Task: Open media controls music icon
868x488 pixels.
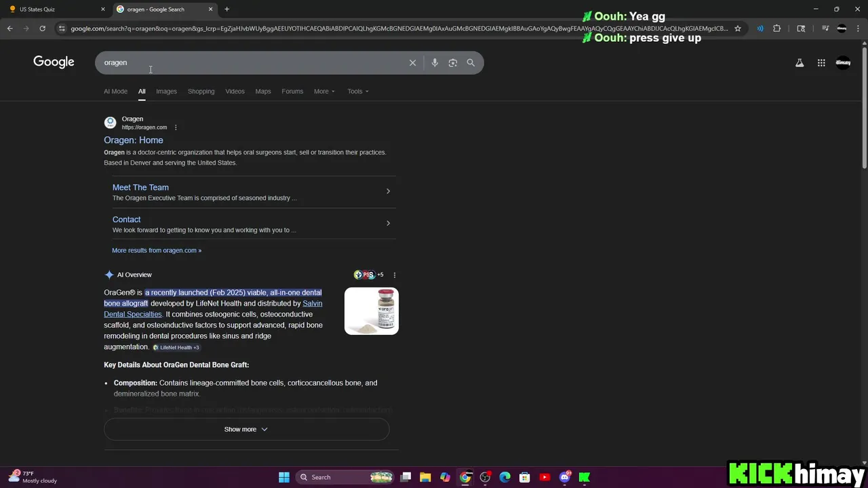Action: coord(825,28)
